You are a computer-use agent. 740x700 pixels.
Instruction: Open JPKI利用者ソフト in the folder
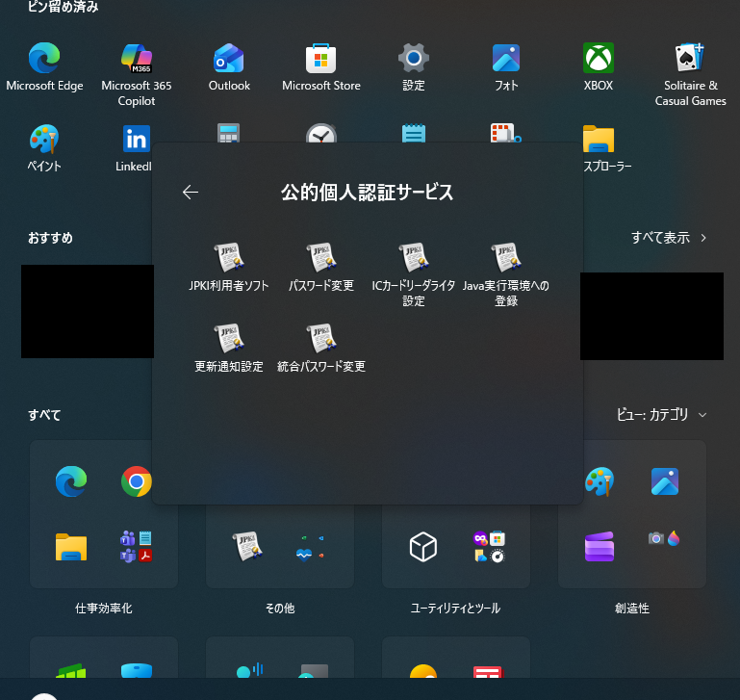(x=229, y=268)
